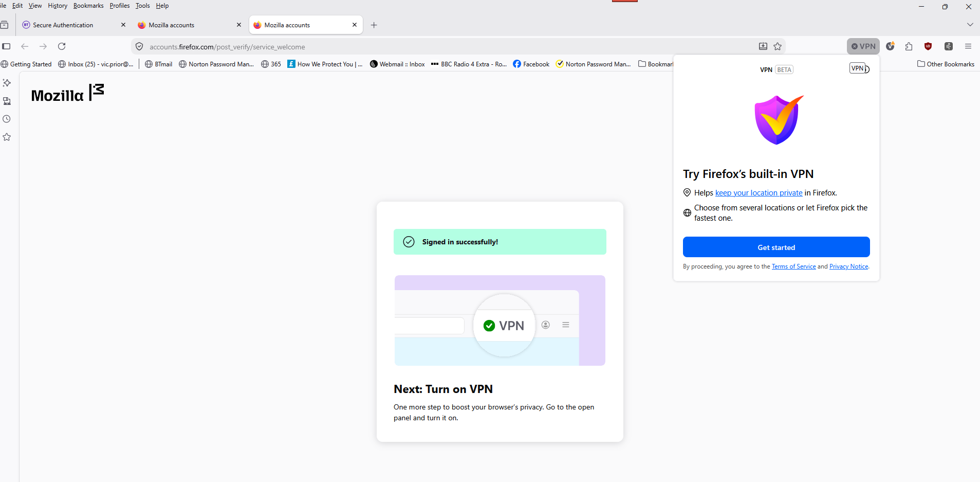Expand the Other Bookmarks folder
Viewport: 980px width, 482px height.
pyautogui.click(x=946, y=64)
